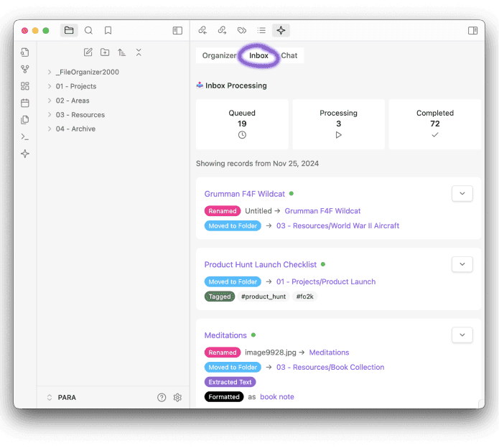
Task: Open the settings gear icon
Action: tap(177, 398)
